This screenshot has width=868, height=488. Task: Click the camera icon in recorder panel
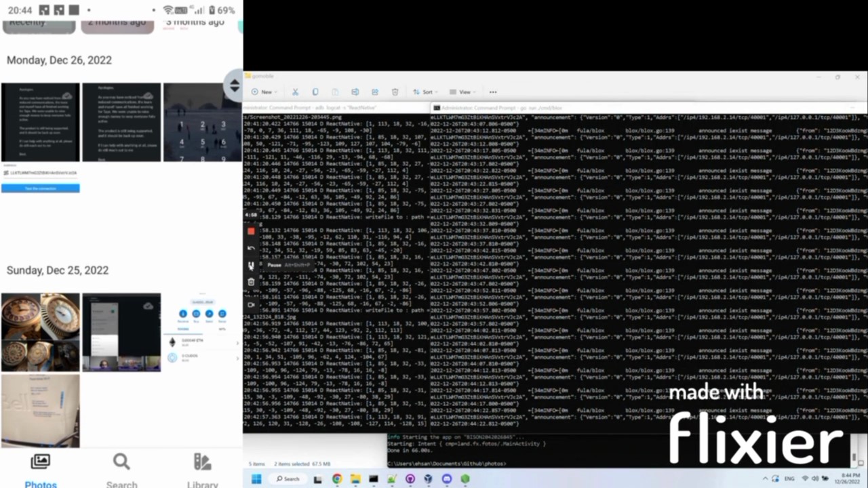coord(251,305)
